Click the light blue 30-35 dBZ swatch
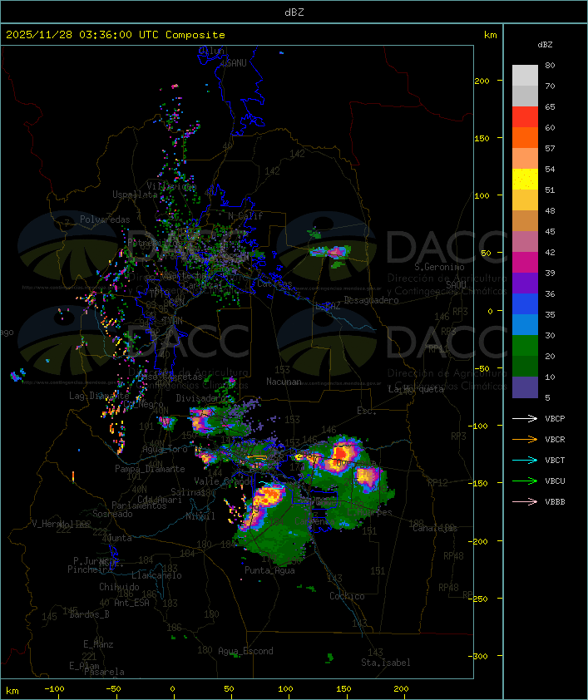Viewport: 588px width, 700px height. tap(525, 324)
